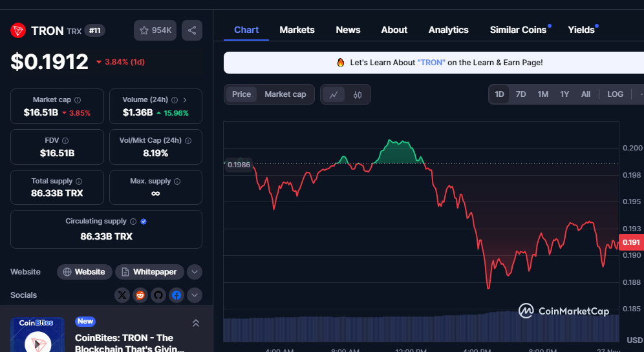This screenshot has height=352, width=644.
Task: Open the share button
Action: coord(192,30)
